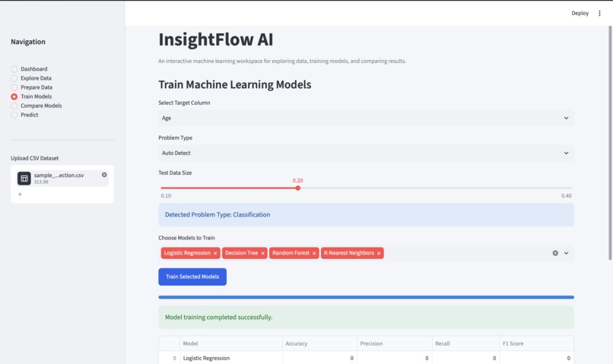Select the Explore Data navigation option

coord(31,78)
